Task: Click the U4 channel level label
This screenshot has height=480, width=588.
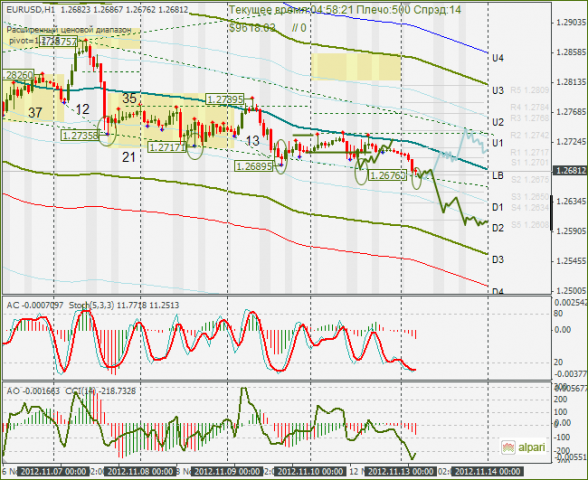Action: [498, 58]
